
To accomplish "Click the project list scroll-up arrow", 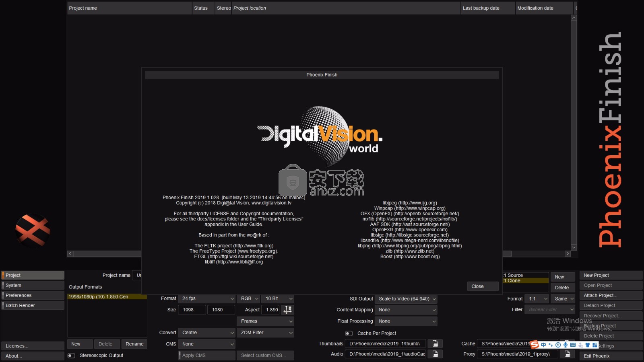I will 574,18.
